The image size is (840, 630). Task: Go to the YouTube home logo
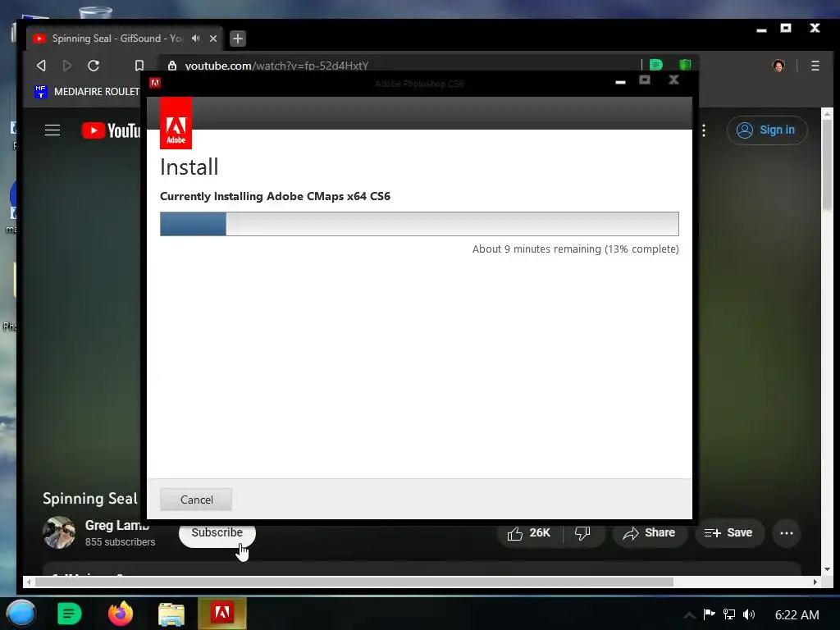pyautogui.click(x=111, y=130)
